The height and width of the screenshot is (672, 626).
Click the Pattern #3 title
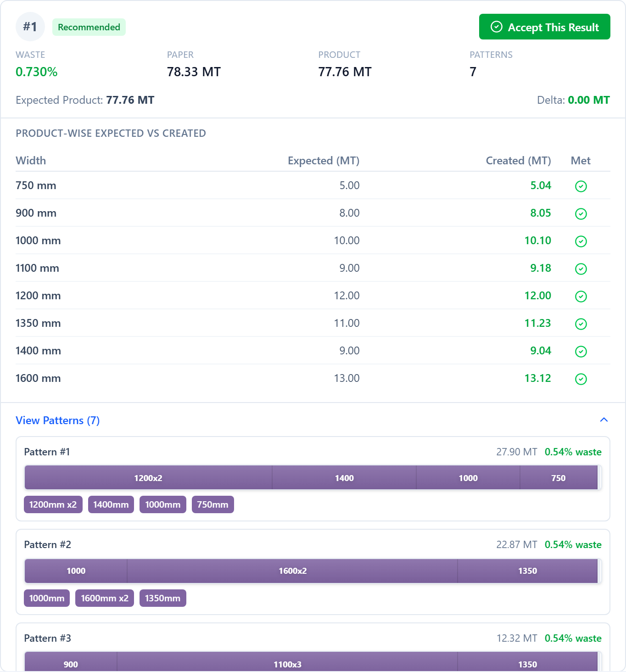(48, 638)
